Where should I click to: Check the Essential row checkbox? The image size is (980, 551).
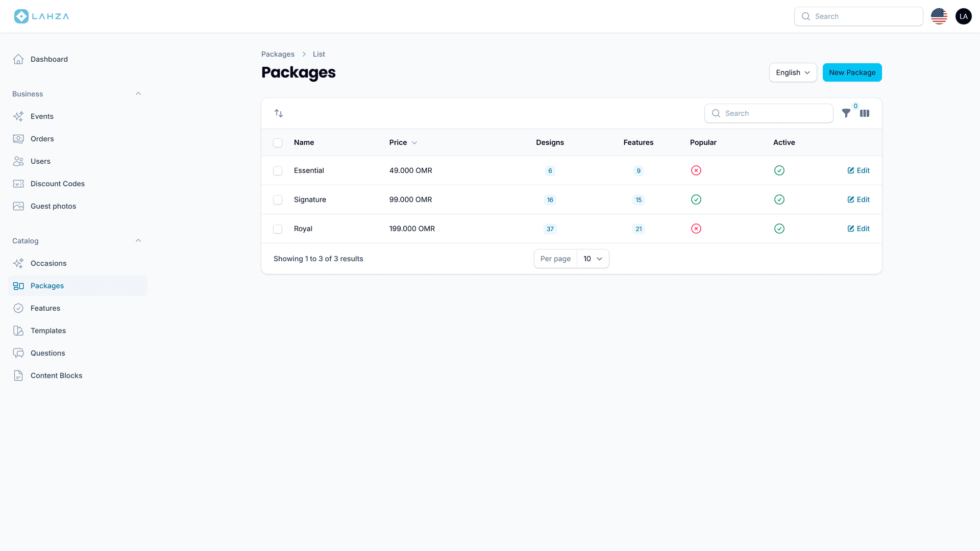(x=278, y=171)
